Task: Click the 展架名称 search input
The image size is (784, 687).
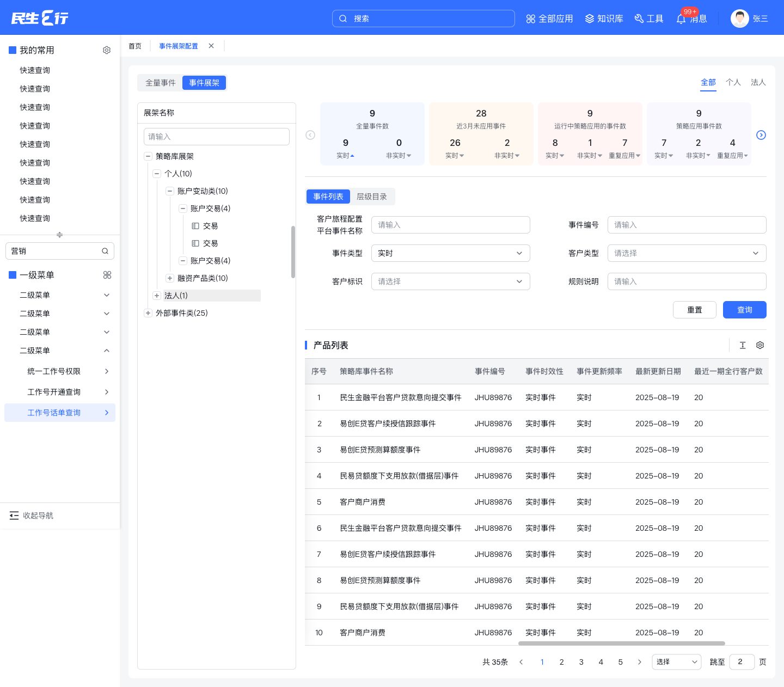Action: pos(217,137)
